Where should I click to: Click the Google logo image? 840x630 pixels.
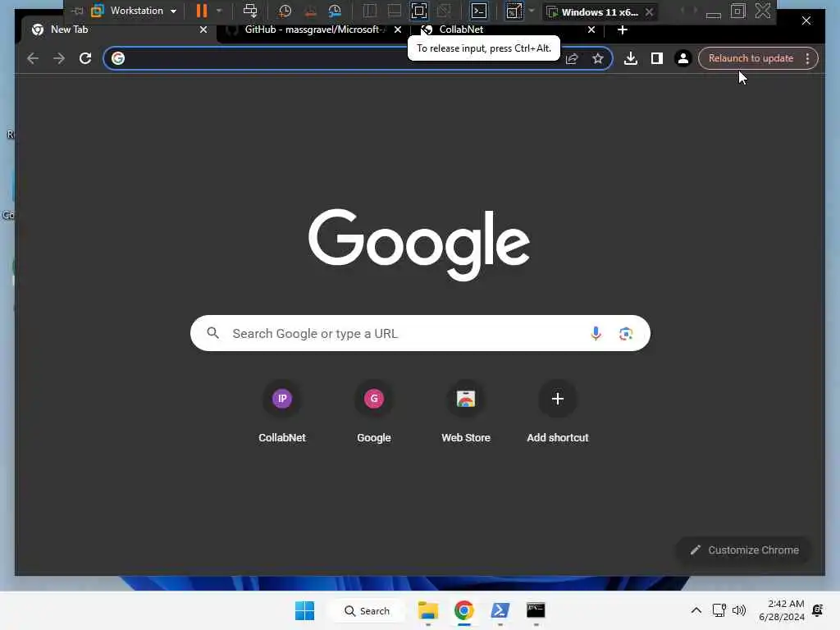419,244
